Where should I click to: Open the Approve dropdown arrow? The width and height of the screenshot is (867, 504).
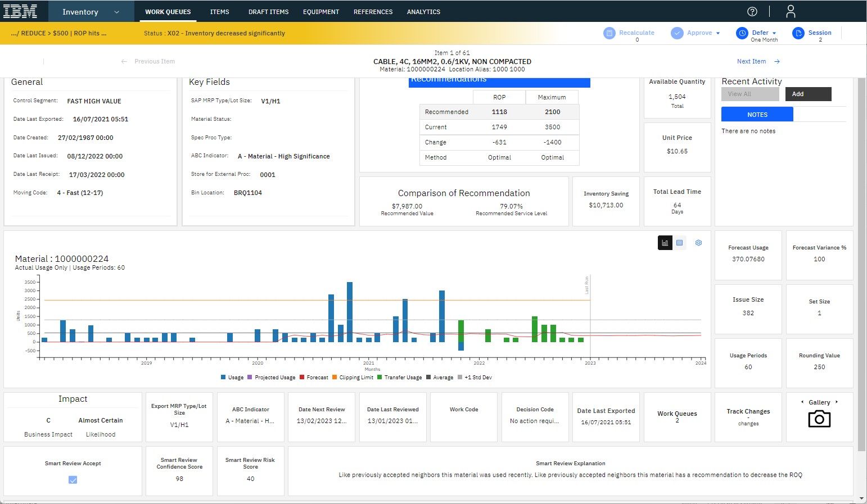(718, 33)
